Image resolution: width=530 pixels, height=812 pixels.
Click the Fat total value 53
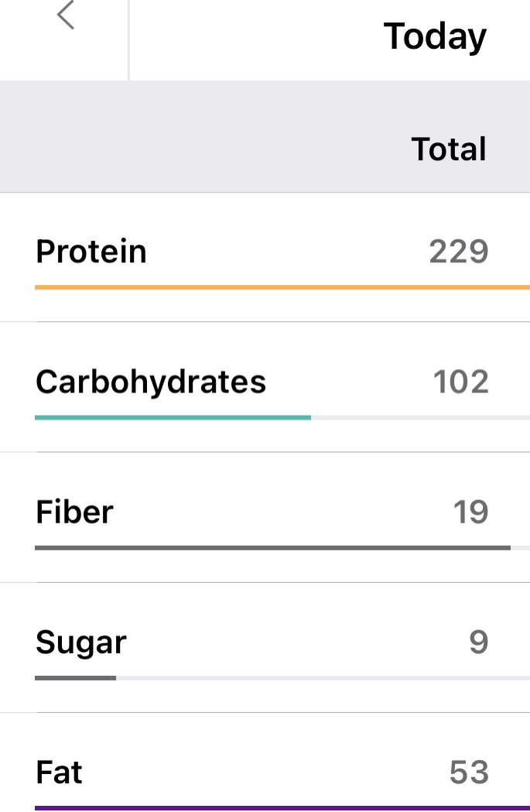click(x=469, y=773)
